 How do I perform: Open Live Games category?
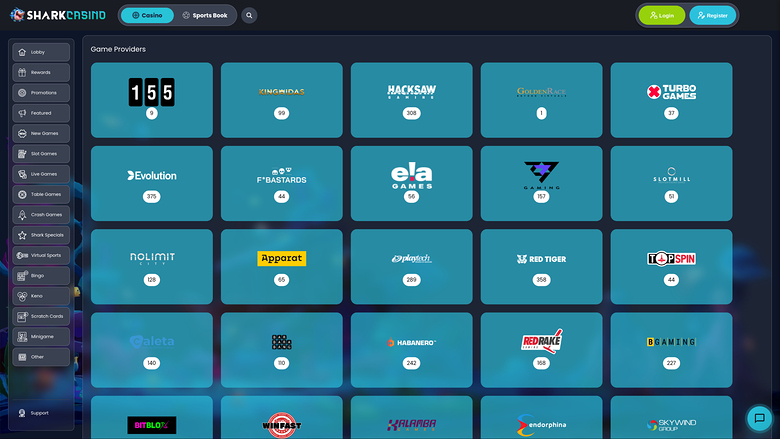click(41, 175)
